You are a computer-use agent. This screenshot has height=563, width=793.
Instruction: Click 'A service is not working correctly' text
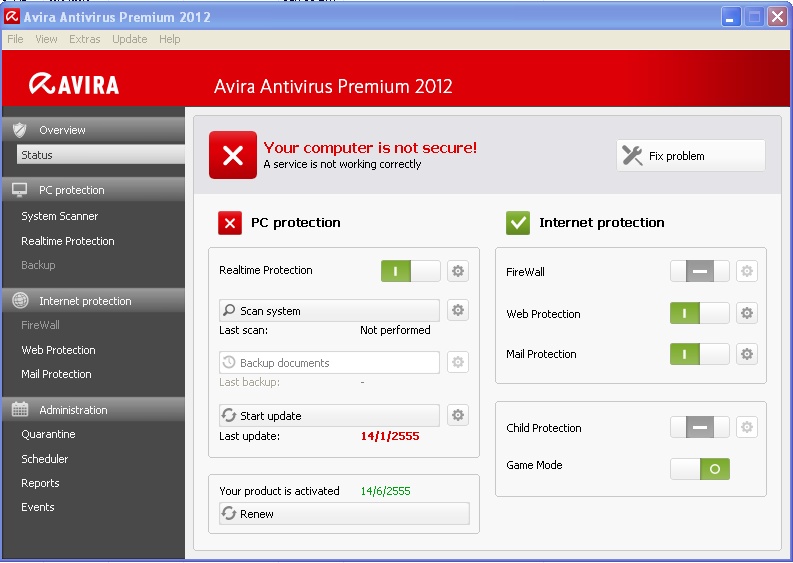point(342,164)
